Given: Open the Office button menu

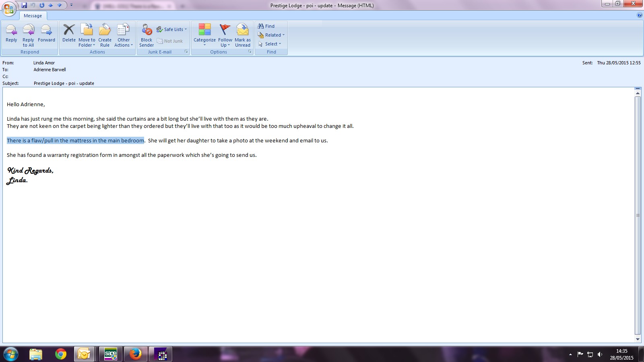Looking at the screenshot, I should (9, 9).
